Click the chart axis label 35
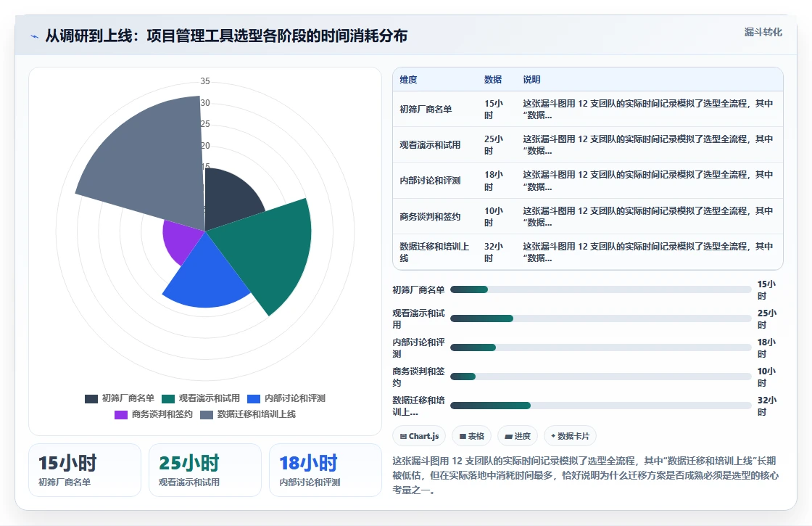Viewport: 812px width, 526px height. click(205, 81)
